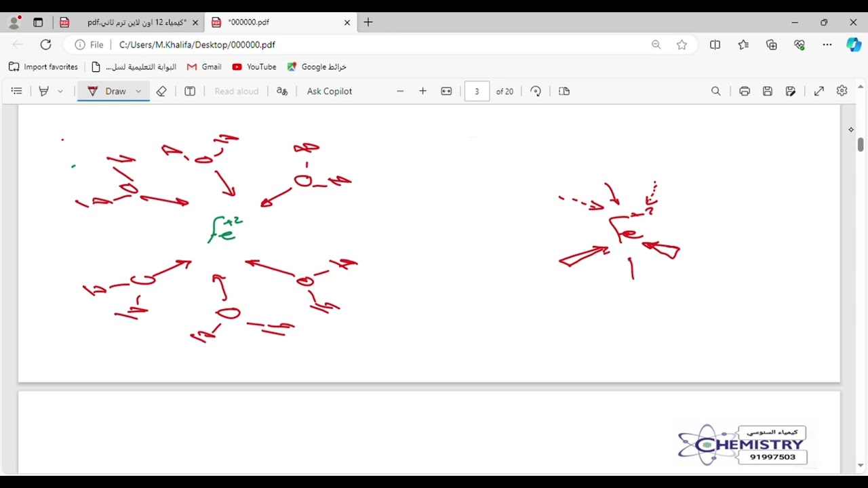
Task: Search within the PDF
Action: coord(715,91)
